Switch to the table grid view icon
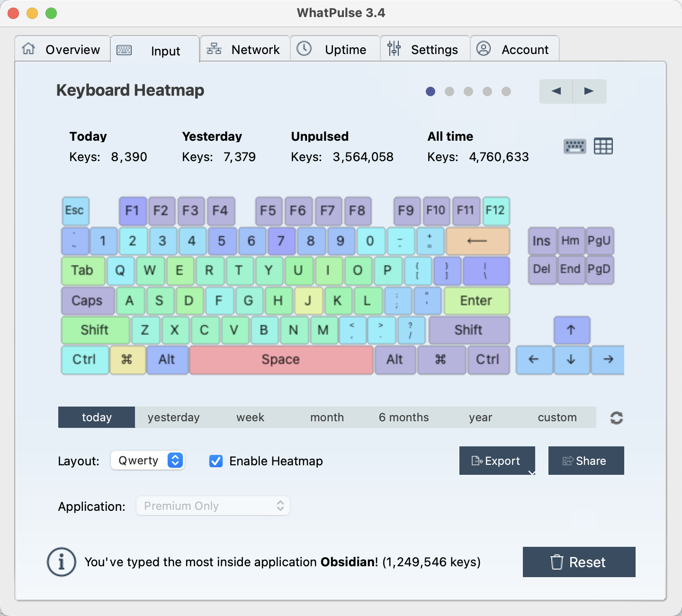Screen dimensions: 682x616 click(603, 146)
